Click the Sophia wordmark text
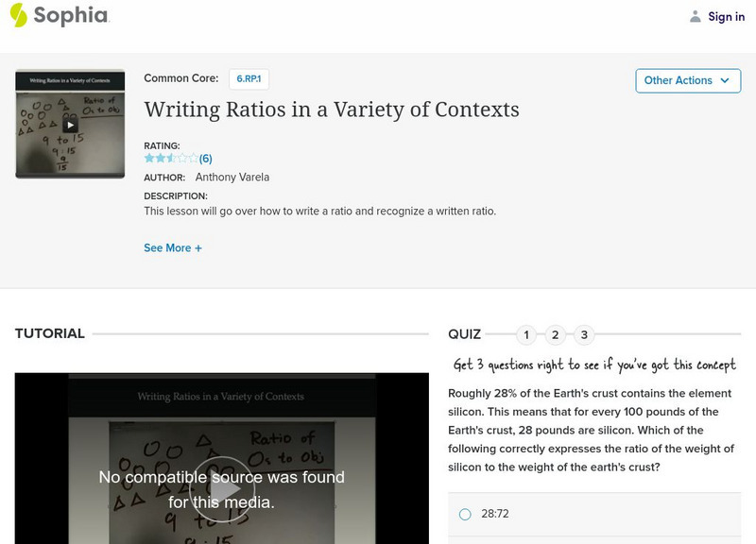The width and height of the screenshot is (756, 544). click(71, 16)
